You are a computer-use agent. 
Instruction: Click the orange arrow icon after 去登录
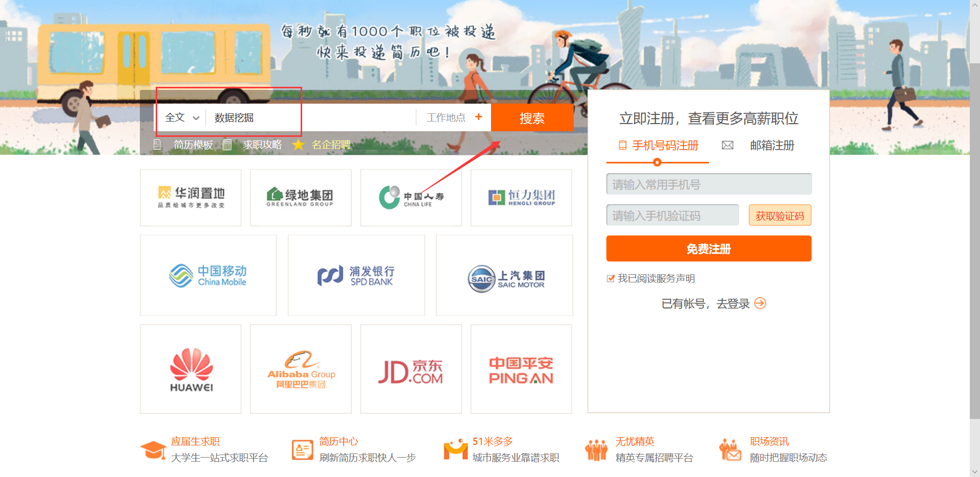[760, 303]
